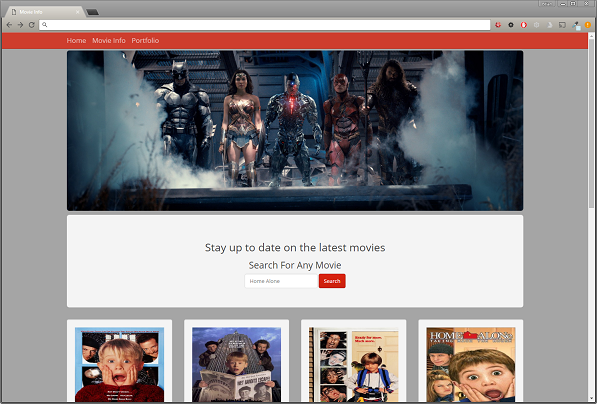The image size is (597, 404).
Task: Open the orange exclamation Chrome menu icon
Action: click(588, 25)
